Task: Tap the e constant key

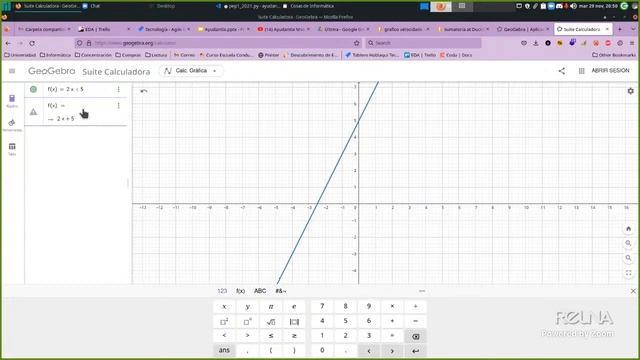Action: point(294,307)
